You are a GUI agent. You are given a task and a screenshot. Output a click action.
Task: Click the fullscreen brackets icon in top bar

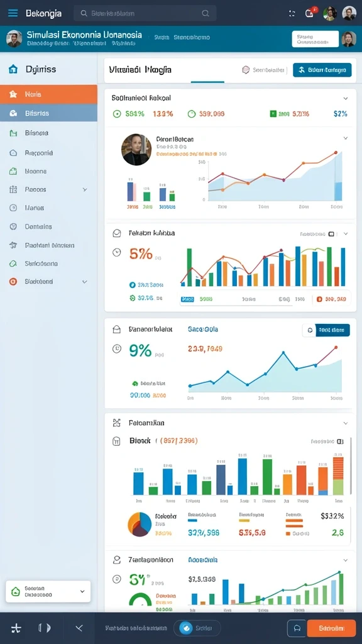tap(292, 14)
